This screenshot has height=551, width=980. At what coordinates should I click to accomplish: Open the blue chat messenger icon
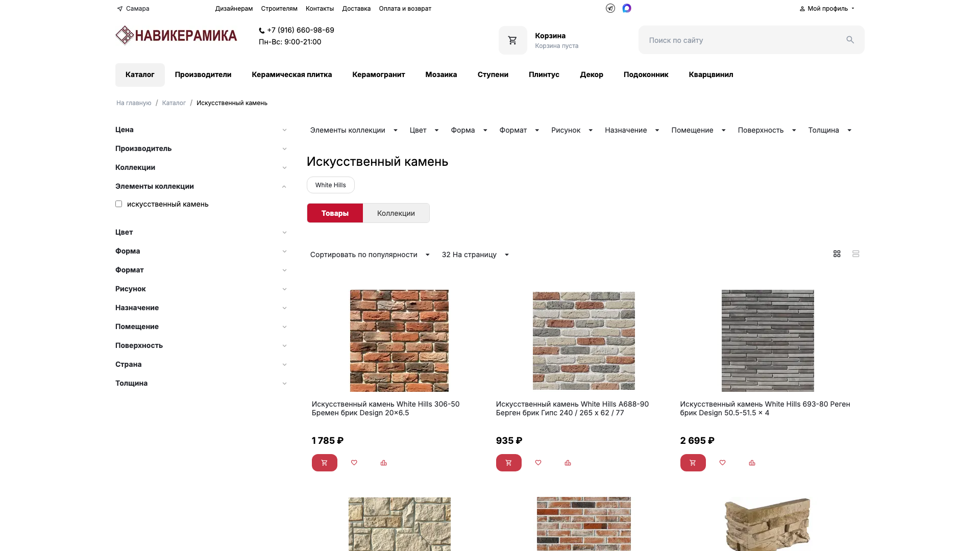pyautogui.click(x=627, y=8)
